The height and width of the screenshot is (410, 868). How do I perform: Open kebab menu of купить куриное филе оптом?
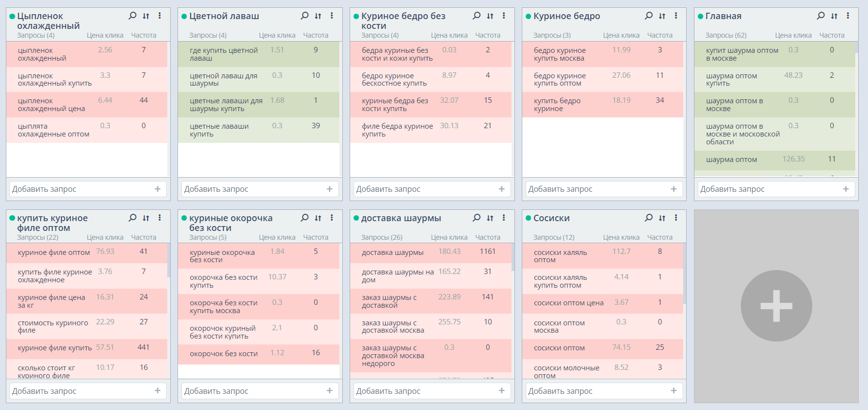tap(159, 218)
